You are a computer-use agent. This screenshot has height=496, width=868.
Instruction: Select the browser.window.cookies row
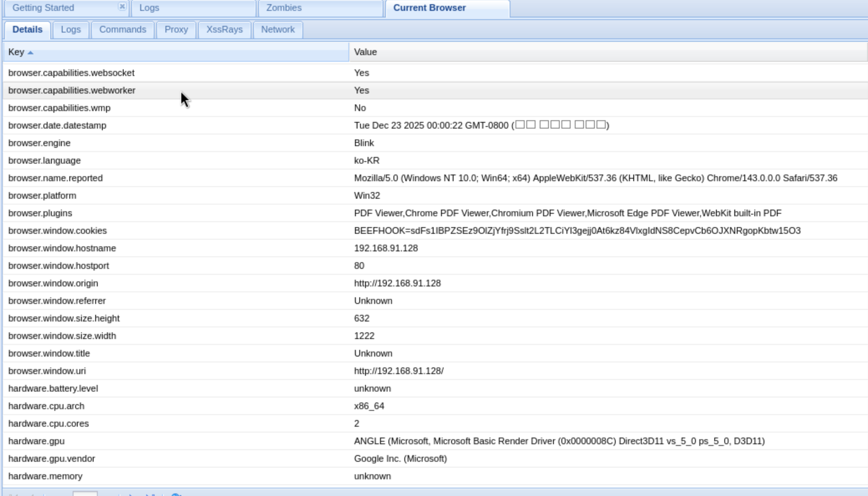[x=58, y=231]
